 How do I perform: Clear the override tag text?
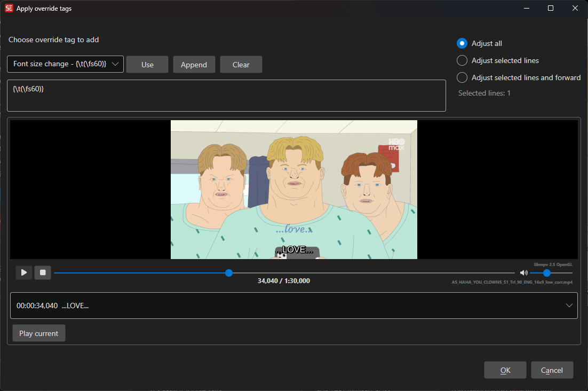click(x=241, y=65)
